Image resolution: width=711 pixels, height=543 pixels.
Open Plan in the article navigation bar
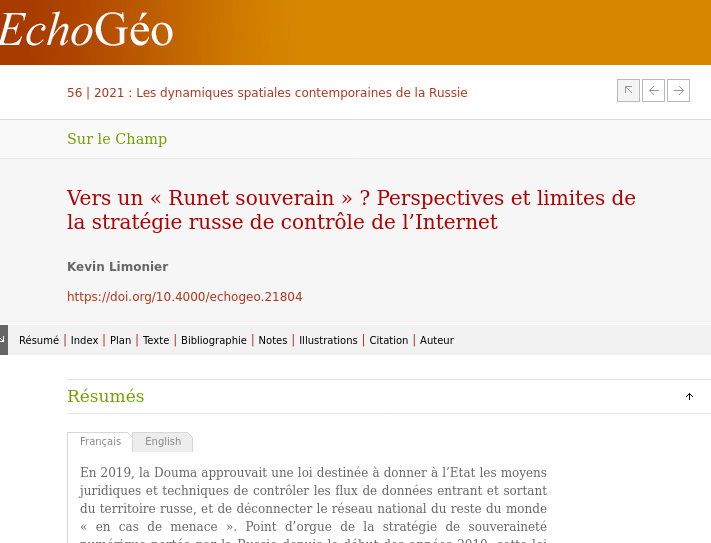pos(120,341)
